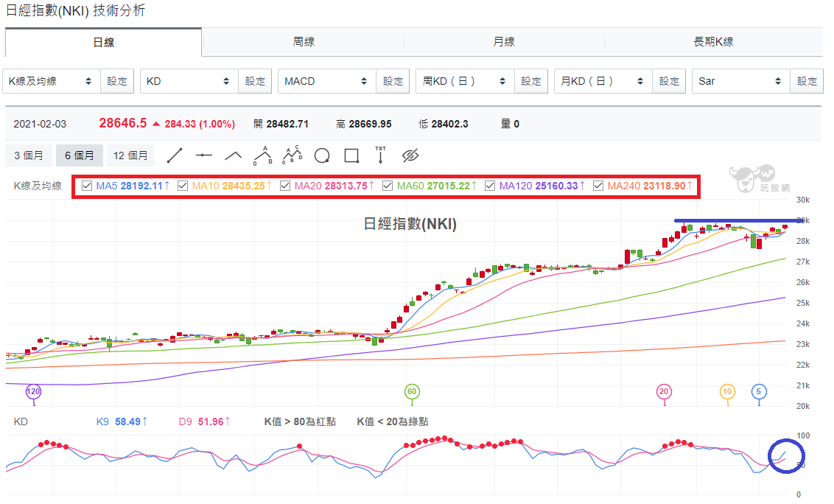Uncheck the MA240 moving average checkbox
The image size is (834, 504).
(x=598, y=186)
